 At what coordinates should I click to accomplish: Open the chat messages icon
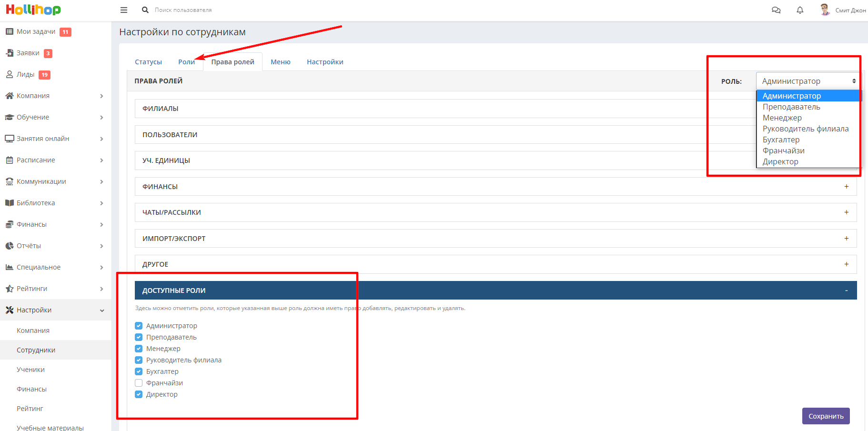point(776,10)
